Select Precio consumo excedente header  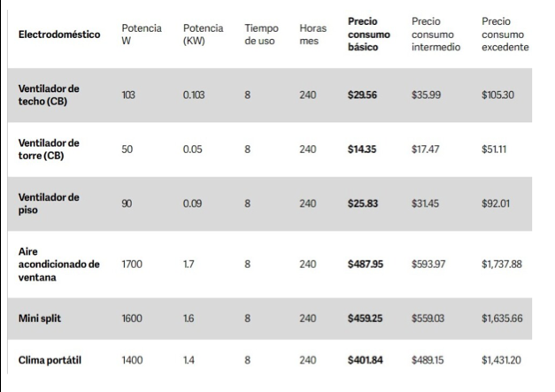505,35
